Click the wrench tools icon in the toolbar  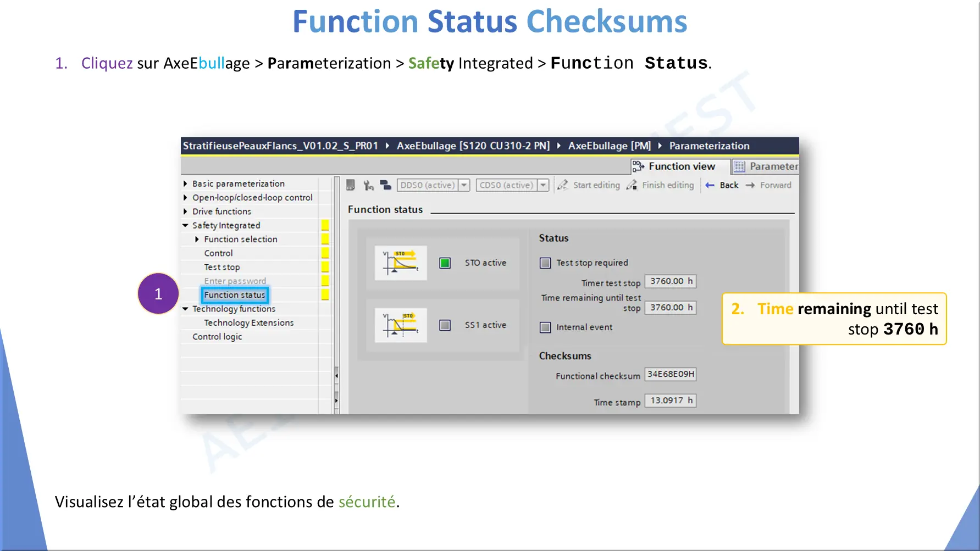click(x=368, y=186)
